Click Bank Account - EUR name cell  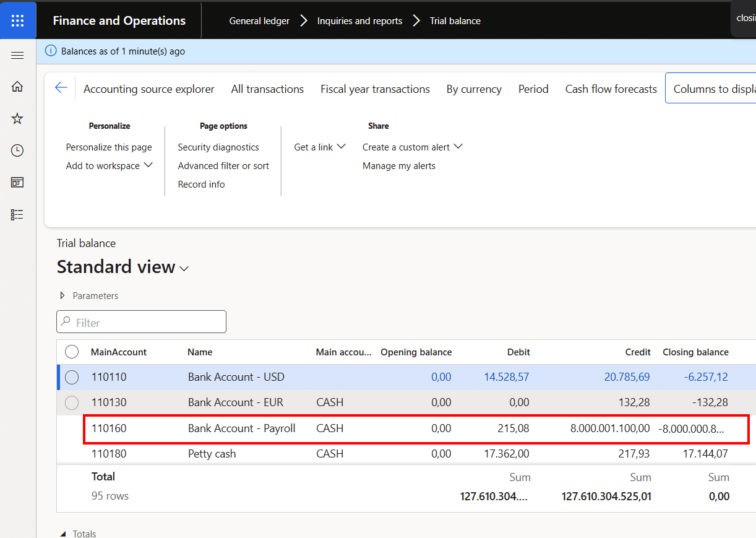tap(236, 402)
